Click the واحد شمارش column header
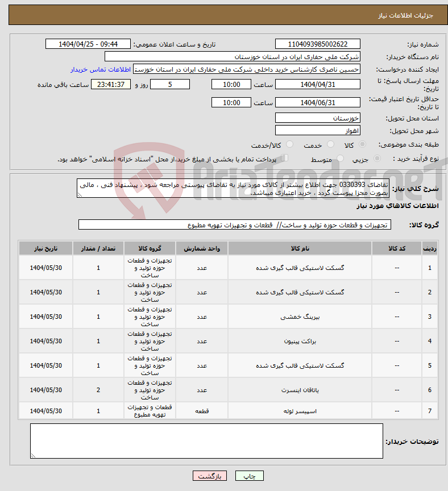Viewport: 448px width, 491px height. 202,249
